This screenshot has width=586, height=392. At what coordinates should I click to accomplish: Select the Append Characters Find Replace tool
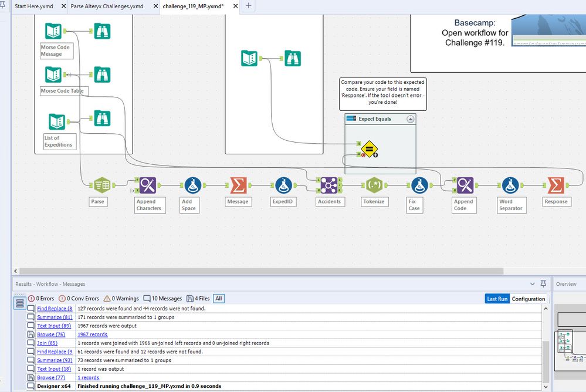click(148, 185)
